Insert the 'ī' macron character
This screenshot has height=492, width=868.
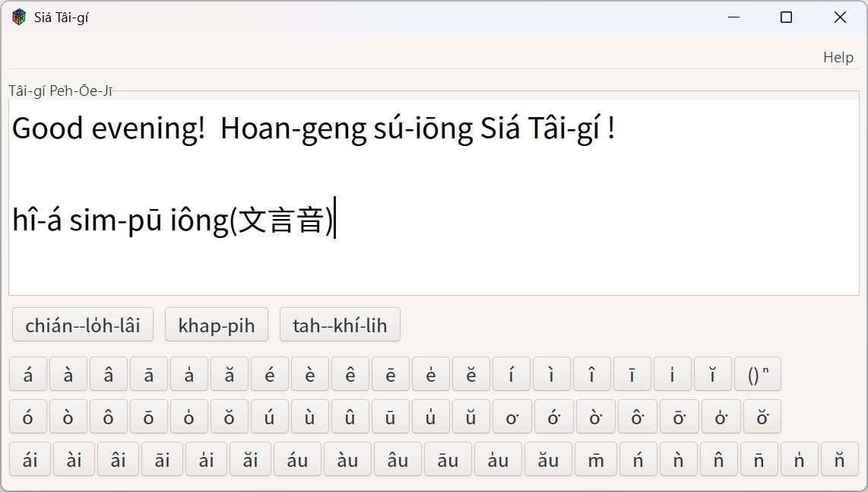coord(632,374)
